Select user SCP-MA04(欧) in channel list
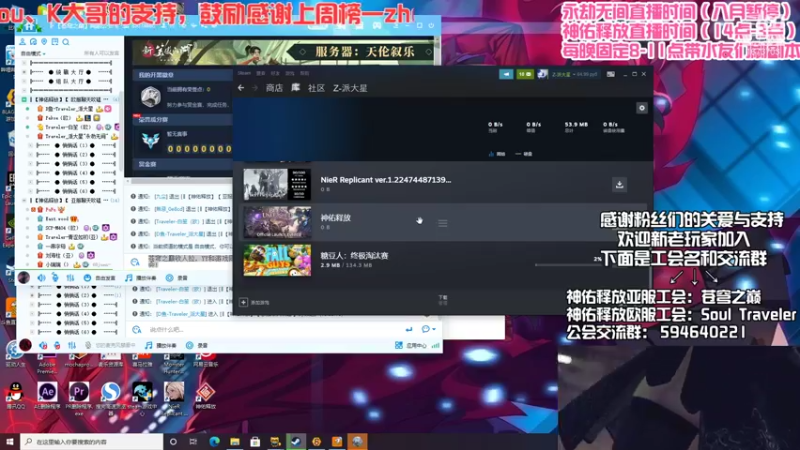 [61, 228]
